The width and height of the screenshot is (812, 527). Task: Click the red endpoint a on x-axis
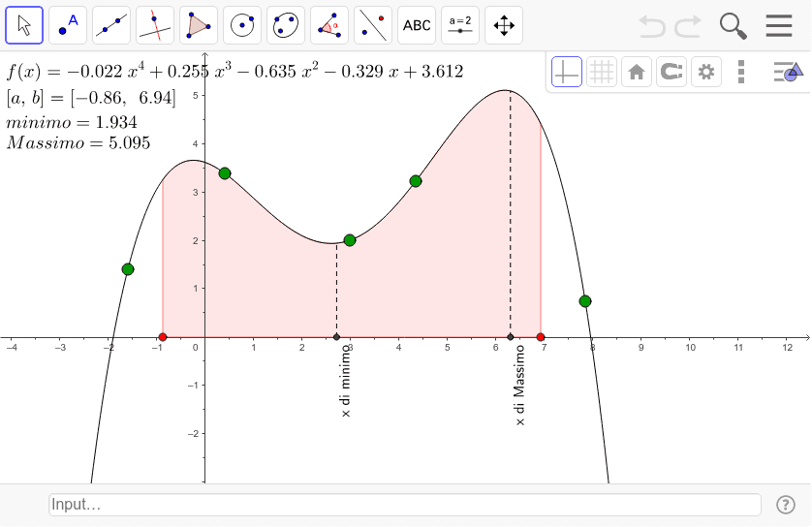[163, 337]
